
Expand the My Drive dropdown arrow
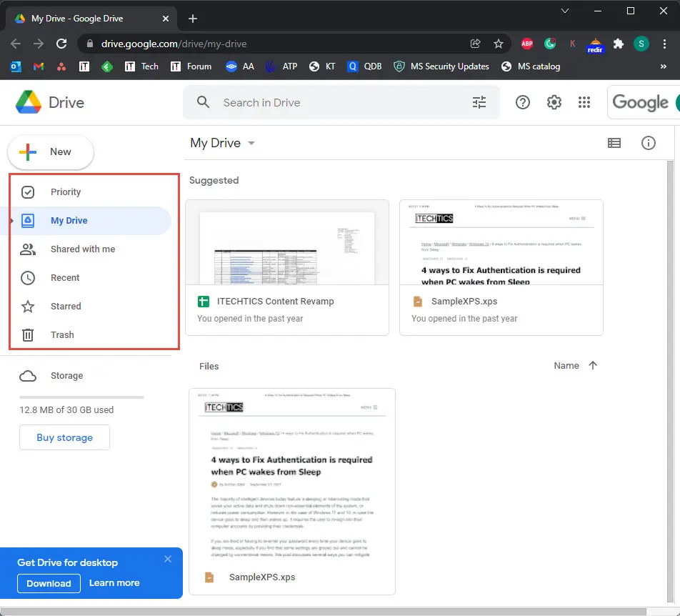(x=251, y=144)
